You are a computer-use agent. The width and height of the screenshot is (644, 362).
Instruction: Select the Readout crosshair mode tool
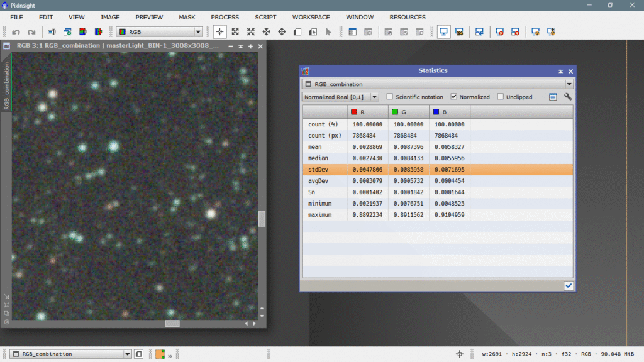219,32
